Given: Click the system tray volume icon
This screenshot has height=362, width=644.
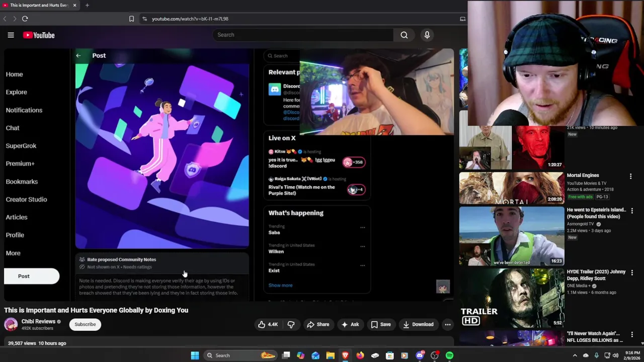Looking at the screenshot, I should pyautogui.click(x=615, y=355).
